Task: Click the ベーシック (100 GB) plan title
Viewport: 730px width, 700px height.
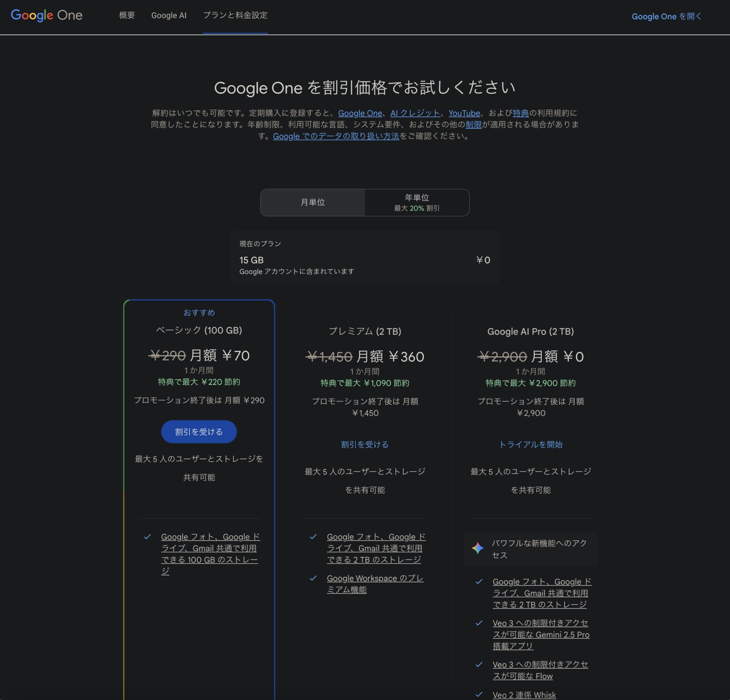Action: [x=199, y=330]
